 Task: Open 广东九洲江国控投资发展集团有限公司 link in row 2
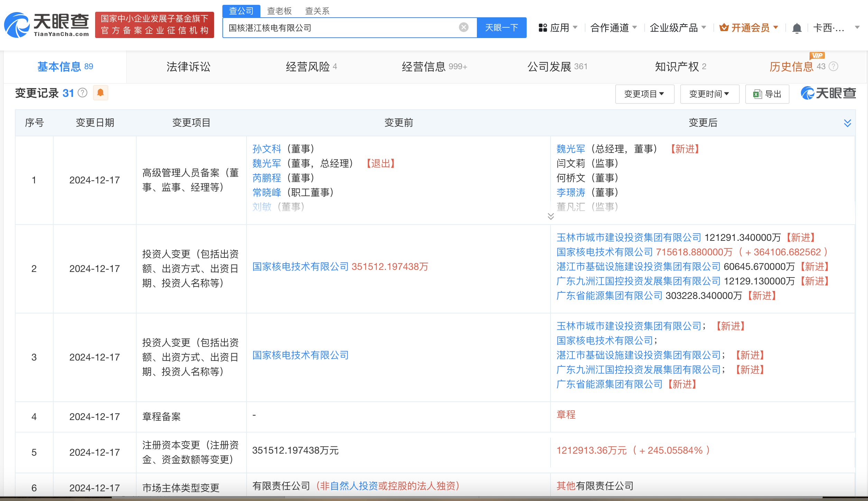coord(638,281)
